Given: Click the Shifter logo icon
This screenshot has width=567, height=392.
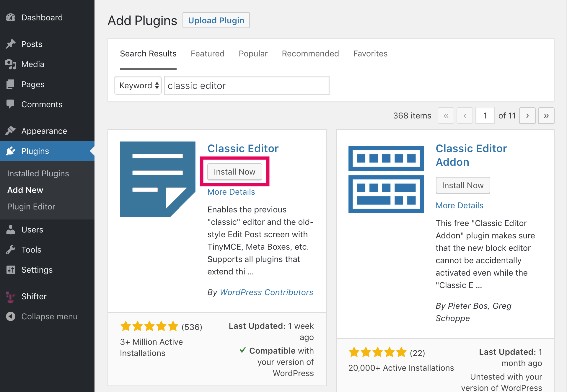Looking at the screenshot, I should point(11,297).
